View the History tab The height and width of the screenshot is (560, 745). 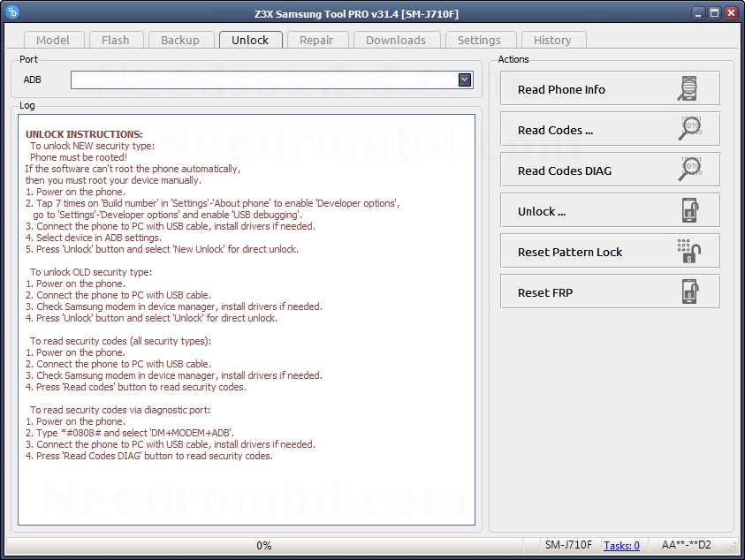point(552,40)
